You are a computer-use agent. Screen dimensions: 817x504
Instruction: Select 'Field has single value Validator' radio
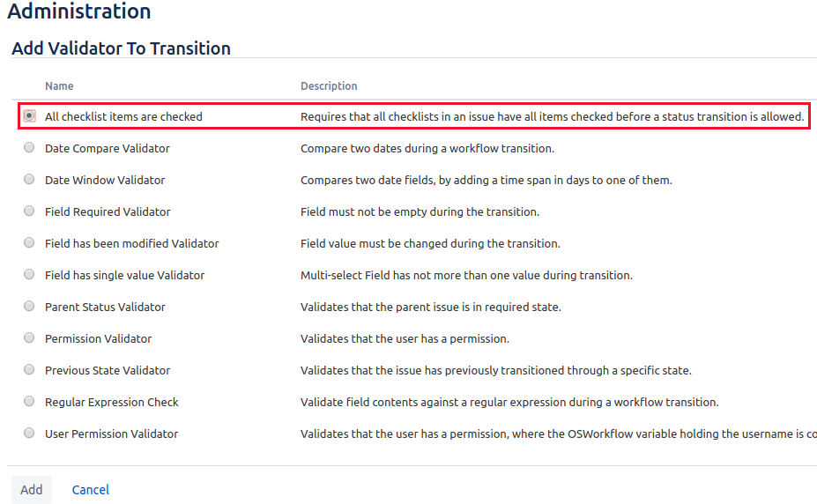pos(29,274)
